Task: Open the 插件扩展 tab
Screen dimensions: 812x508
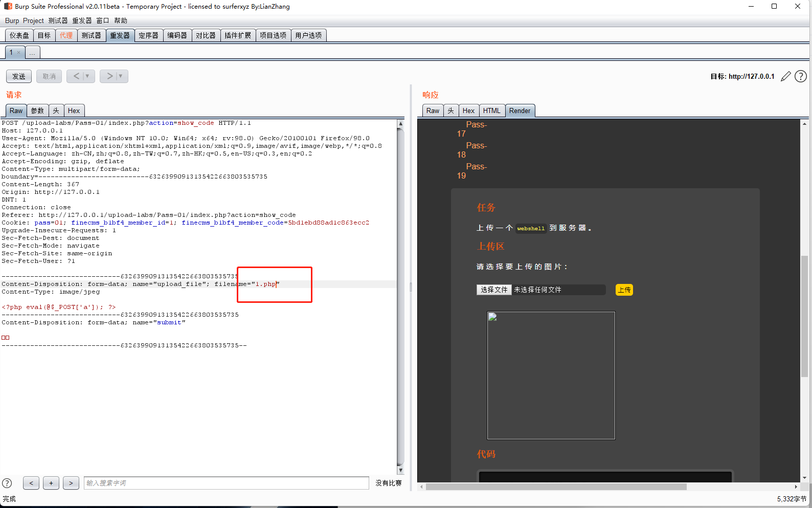Action: pos(238,35)
